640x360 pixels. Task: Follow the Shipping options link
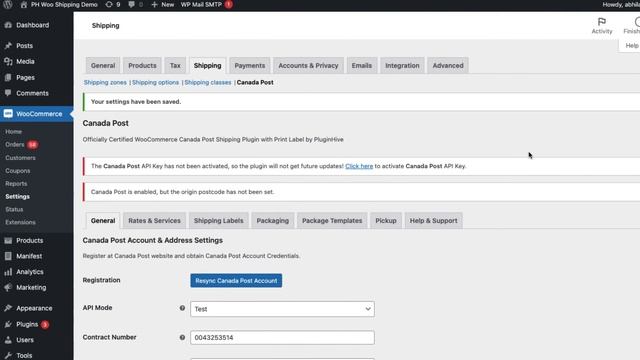pos(155,82)
